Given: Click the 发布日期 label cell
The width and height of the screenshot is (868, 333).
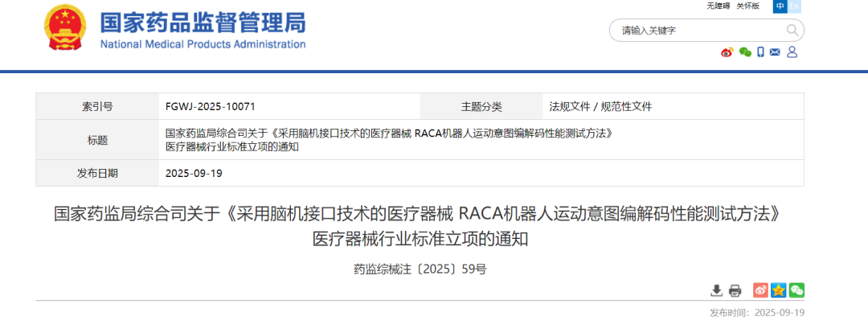Looking at the screenshot, I should coord(97,174).
